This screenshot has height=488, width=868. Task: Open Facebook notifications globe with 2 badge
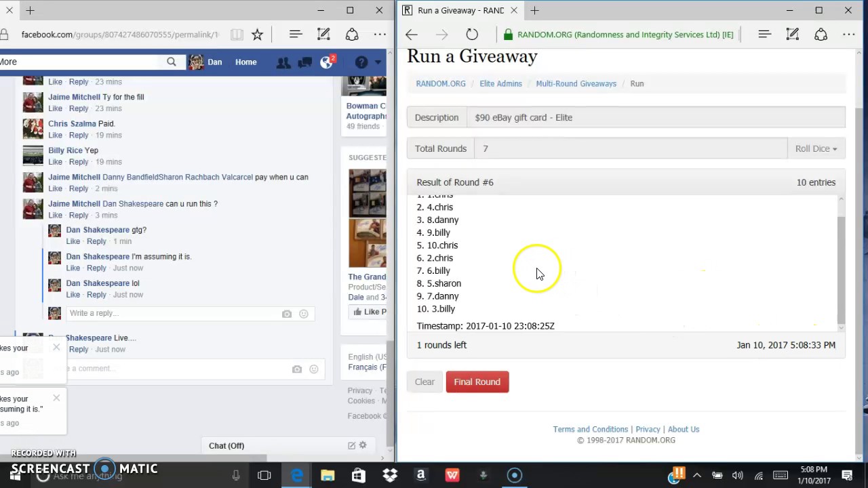coord(328,62)
